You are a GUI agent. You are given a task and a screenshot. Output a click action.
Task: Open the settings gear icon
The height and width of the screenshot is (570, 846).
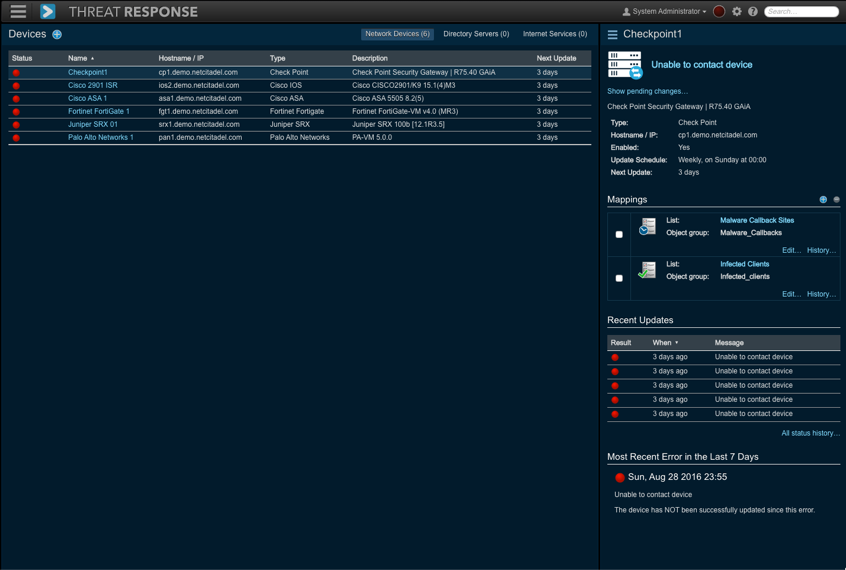coord(737,12)
